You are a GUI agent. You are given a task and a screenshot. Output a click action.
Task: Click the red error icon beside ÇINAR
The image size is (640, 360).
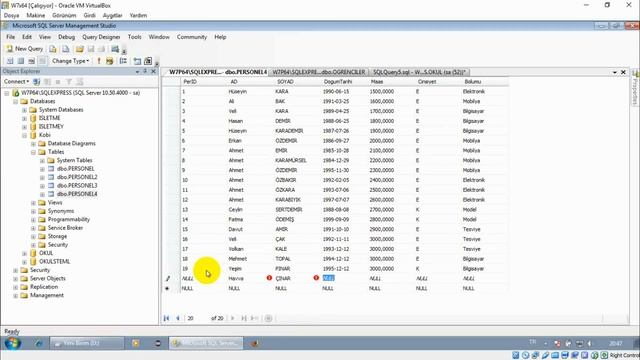pos(316,278)
